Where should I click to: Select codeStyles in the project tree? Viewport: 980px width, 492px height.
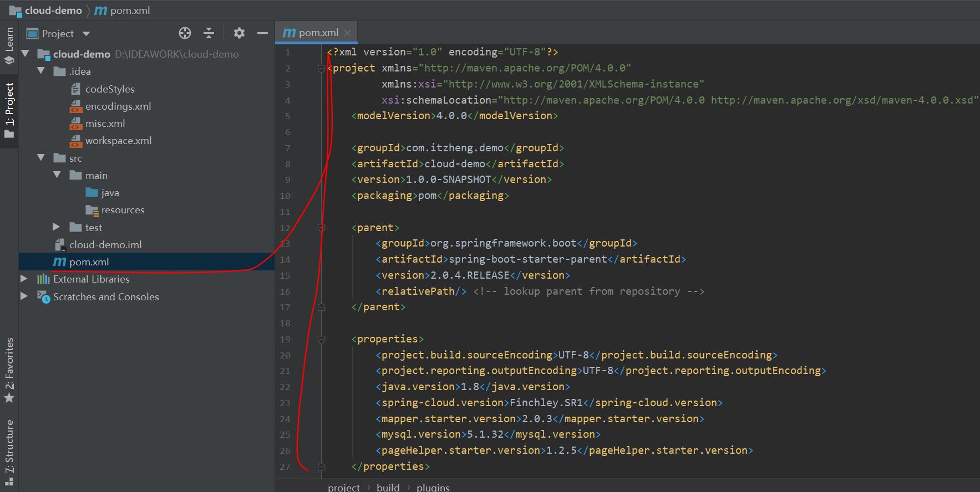pyautogui.click(x=110, y=89)
